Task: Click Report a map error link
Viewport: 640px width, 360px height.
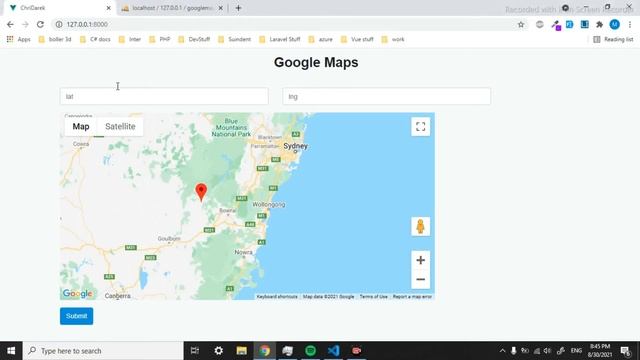Action: (x=412, y=297)
